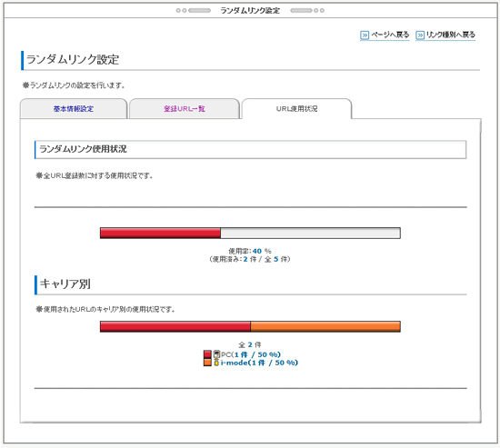Click the orange i-mode legend color square
The image size is (500, 448).
[207, 363]
